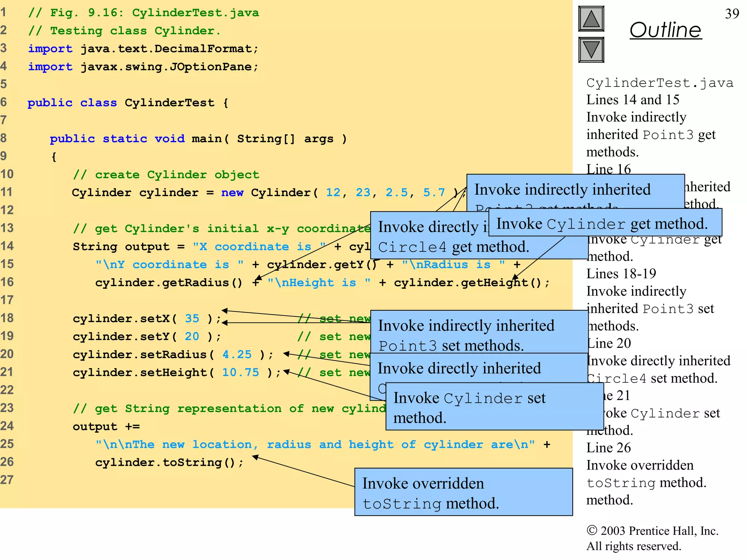This screenshot has width=747, height=560.
Task: Click 'Lines 18-19' in the outline
Action: pos(621,274)
